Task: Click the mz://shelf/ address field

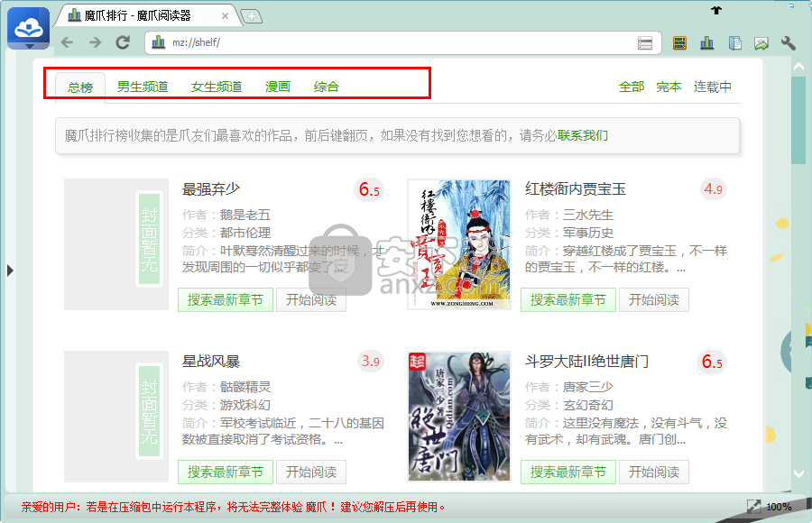Action: 401,42
